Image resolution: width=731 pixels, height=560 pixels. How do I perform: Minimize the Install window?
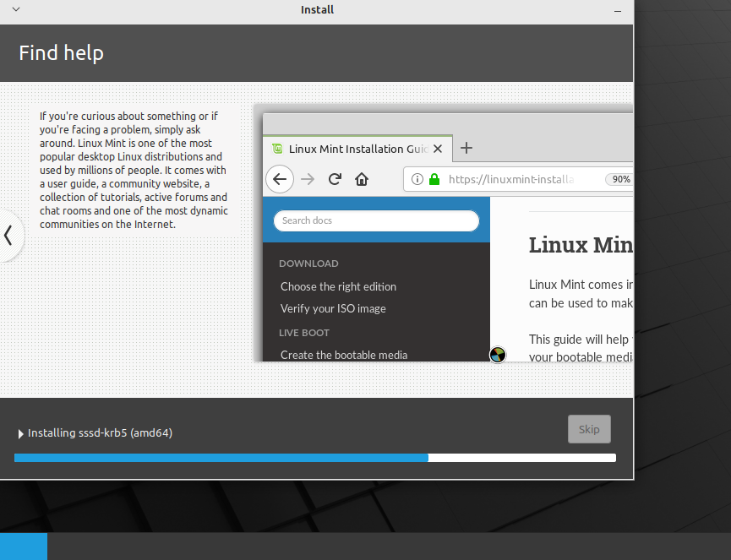pyautogui.click(x=618, y=10)
